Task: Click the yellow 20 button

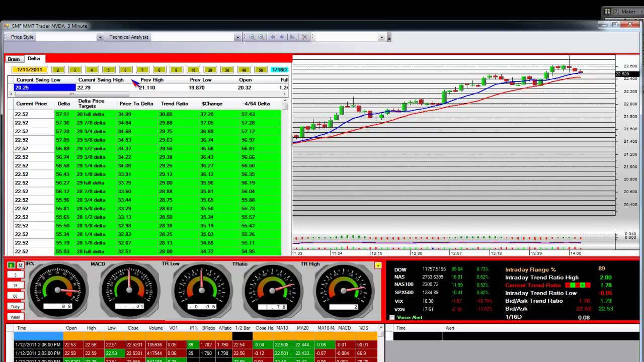Action: click(x=210, y=70)
